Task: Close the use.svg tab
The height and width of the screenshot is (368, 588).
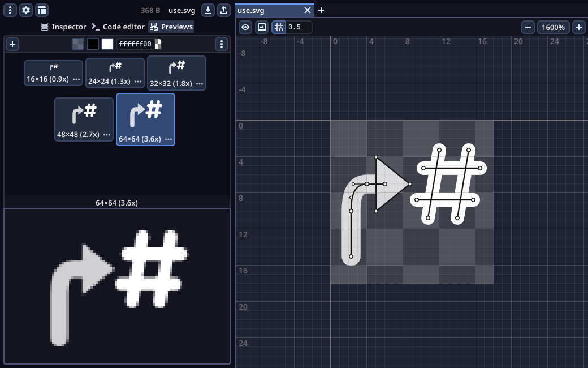Action: (x=308, y=10)
